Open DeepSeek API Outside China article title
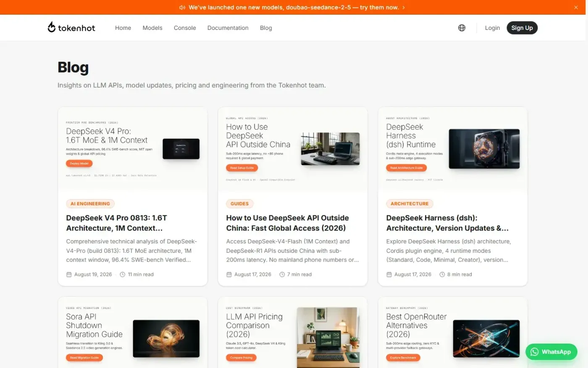Image resolution: width=588 pixels, height=368 pixels. click(x=287, y=223)
